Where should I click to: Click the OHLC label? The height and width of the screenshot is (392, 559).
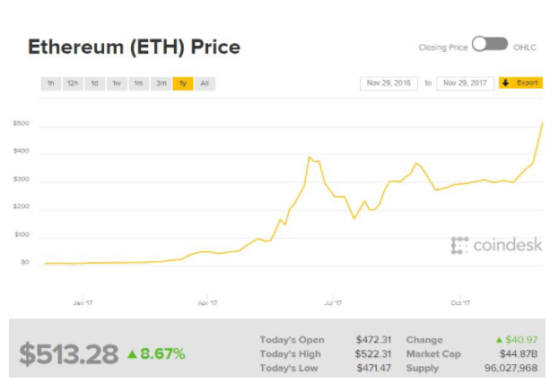(526, 47)
